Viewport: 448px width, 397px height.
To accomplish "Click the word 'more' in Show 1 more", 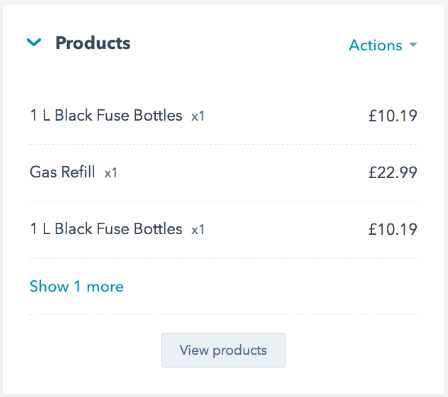I will point(105,287).
